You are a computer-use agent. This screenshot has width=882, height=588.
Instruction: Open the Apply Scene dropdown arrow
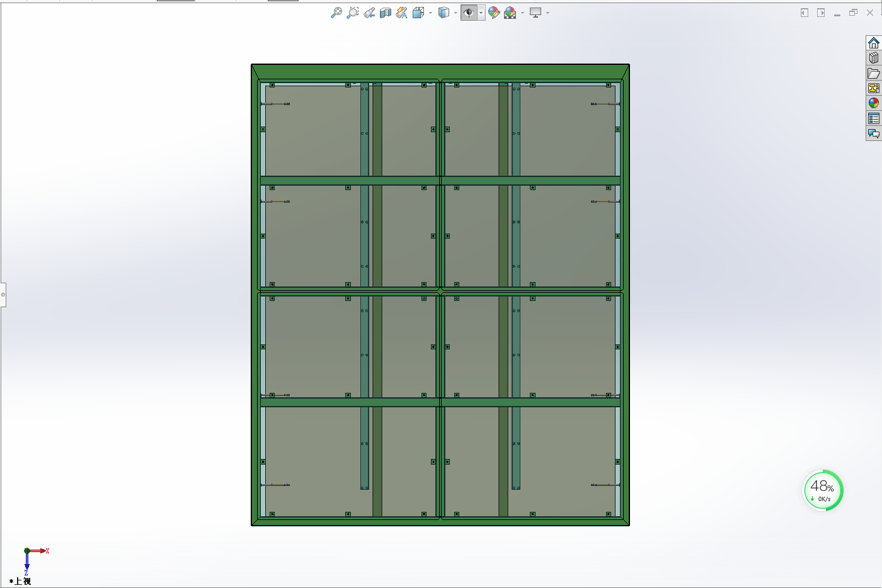coord(523,13)
